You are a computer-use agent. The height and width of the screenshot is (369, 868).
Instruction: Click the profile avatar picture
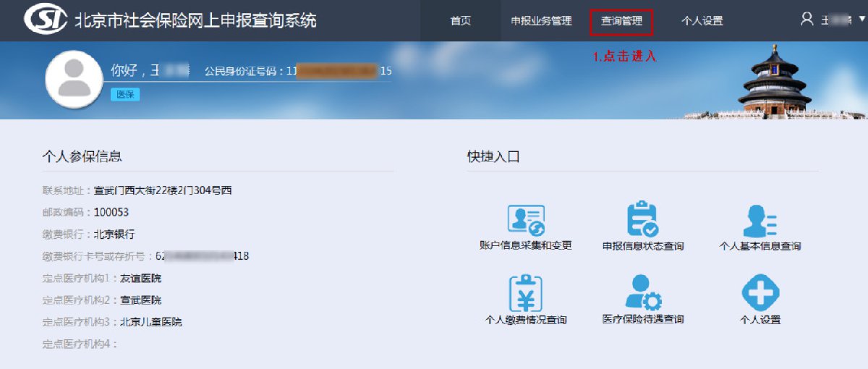tap(74, 80)
